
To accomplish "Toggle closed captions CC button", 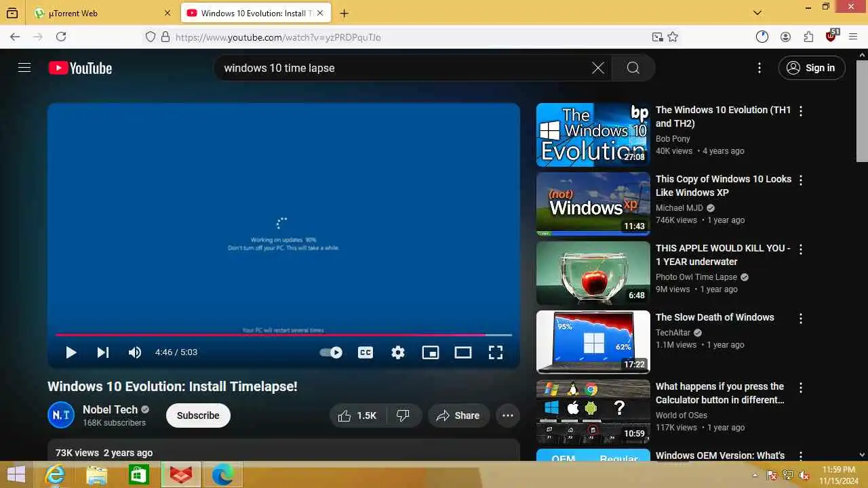I will (x=366, y=352).
